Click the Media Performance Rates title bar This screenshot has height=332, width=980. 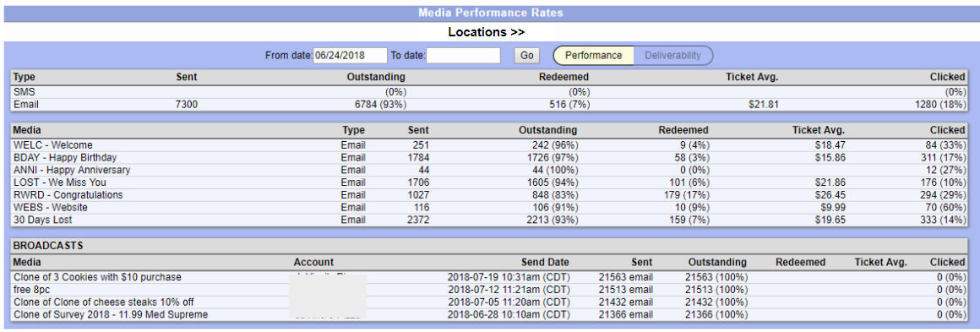(x=490, y=13)
